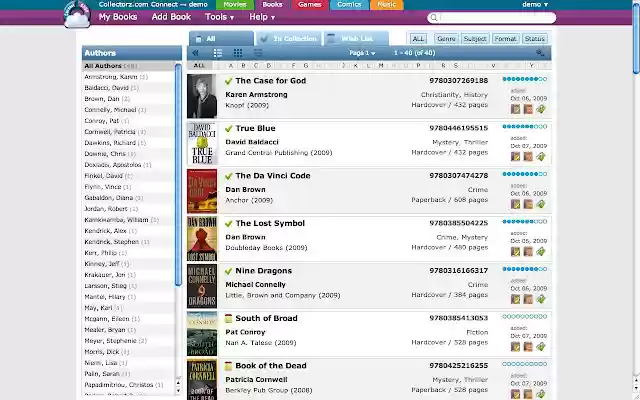Open The Lost Symbol title link
This screenshot has height=400, width=640.
tap(270, 223)
